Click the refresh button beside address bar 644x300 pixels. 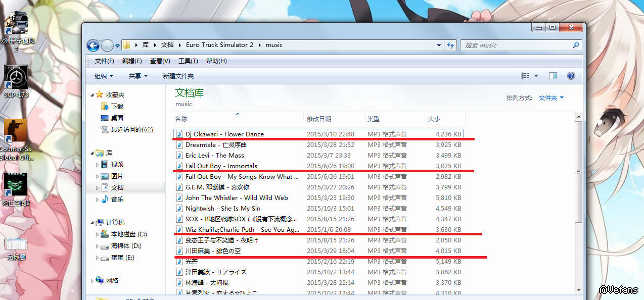tap(451, 45)
